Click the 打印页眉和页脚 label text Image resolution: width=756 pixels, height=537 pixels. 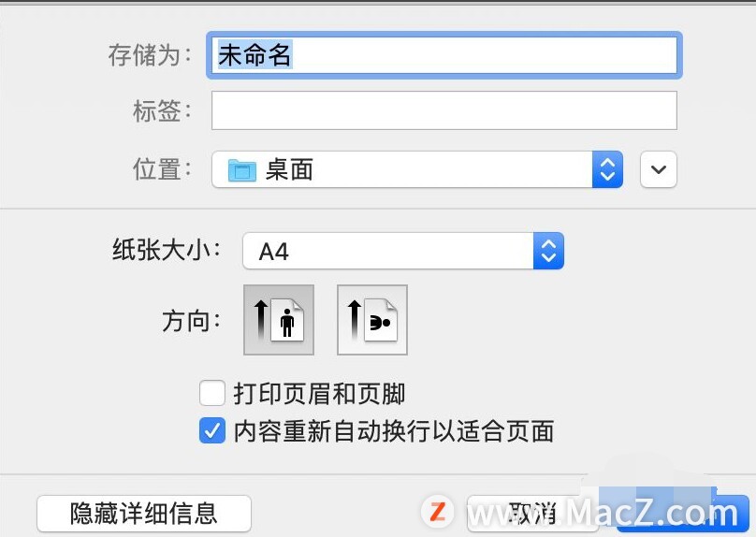[319, 394]
